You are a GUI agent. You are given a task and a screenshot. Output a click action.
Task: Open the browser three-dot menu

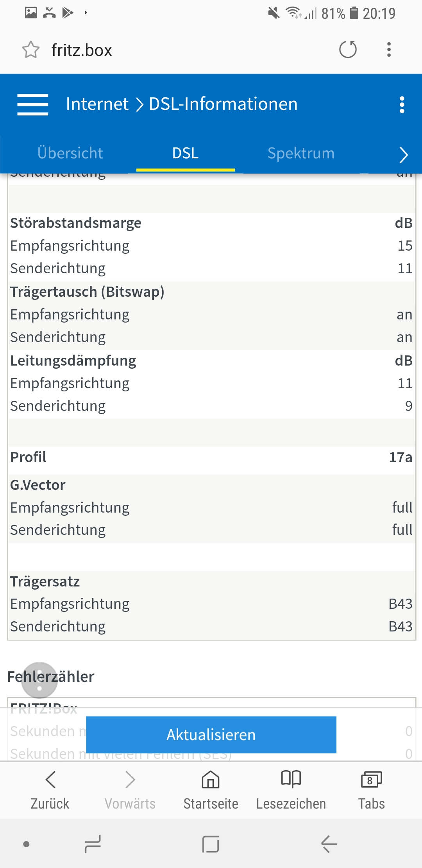pos(389,50)
